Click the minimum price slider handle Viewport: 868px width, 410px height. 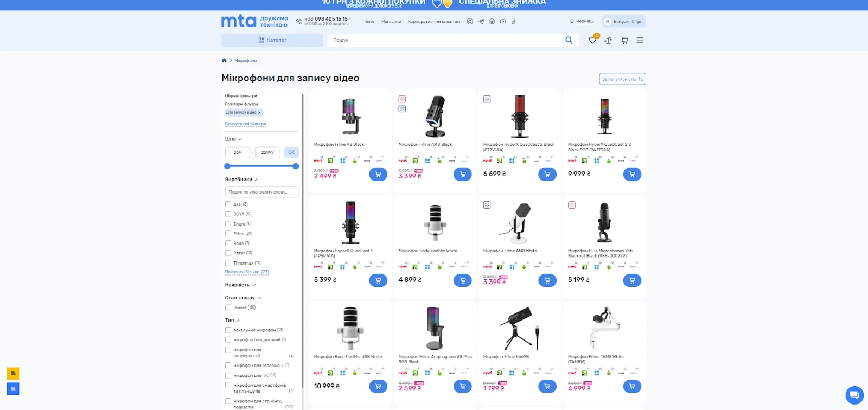point(227,166)
